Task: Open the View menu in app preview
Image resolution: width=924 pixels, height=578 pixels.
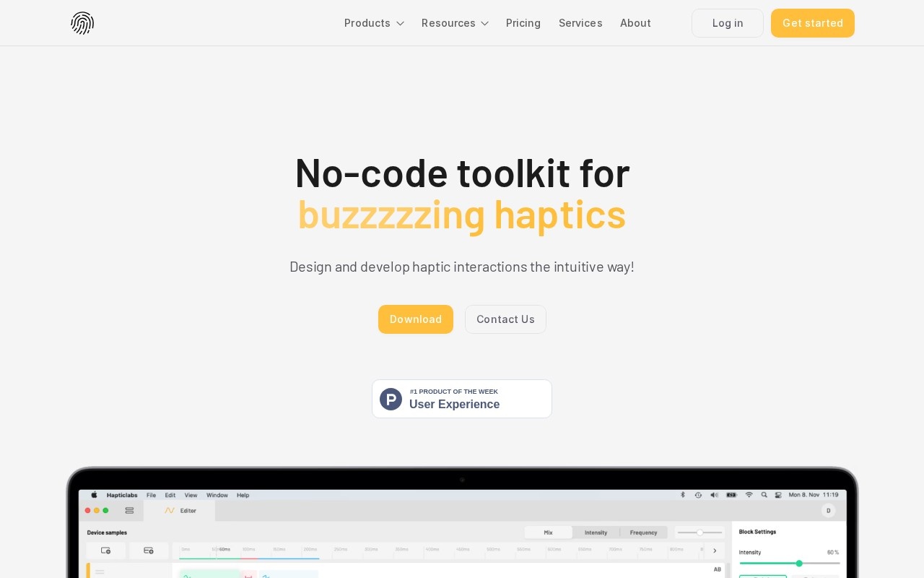Action: pyautogui.click(x=191, y=495)
